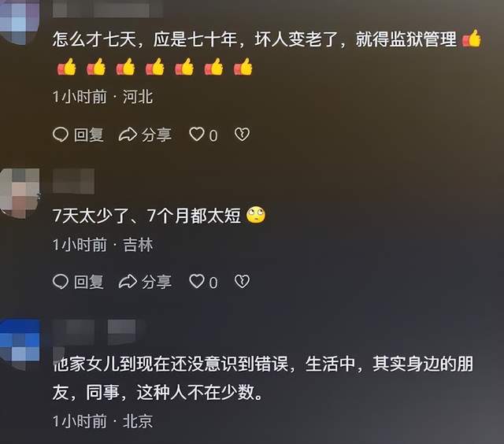
Task: Open blurred username of the first commenter
Action: (x=108, y=9)
